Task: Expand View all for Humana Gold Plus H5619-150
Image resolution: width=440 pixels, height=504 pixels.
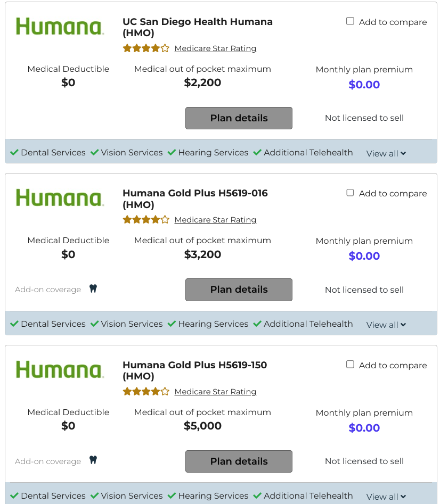Action: (386, 496)
